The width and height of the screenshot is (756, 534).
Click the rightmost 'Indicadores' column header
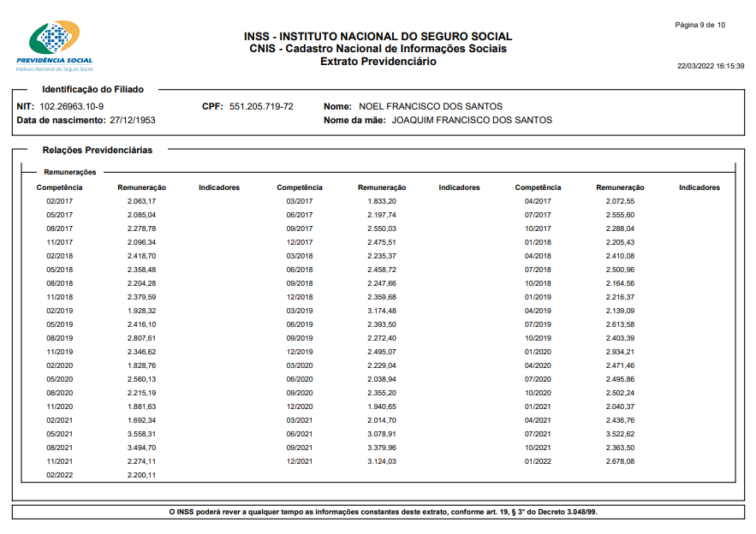tap(699, 187)
